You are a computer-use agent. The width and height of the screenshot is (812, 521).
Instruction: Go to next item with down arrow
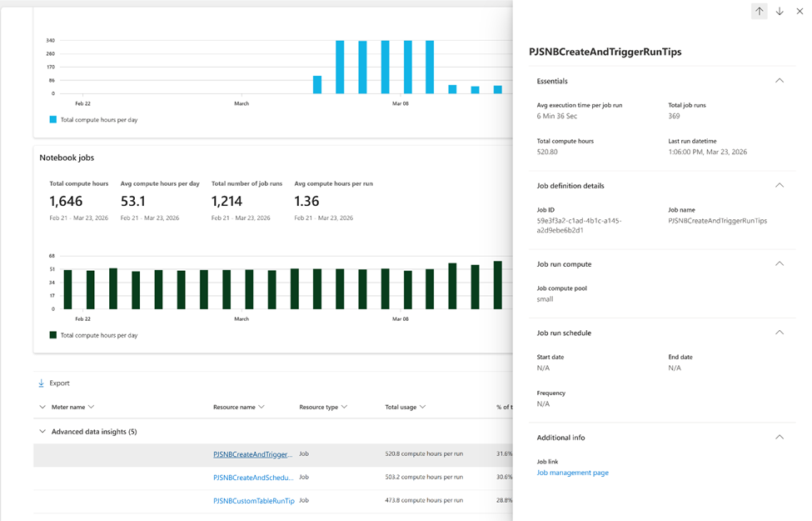pos(780,12)
